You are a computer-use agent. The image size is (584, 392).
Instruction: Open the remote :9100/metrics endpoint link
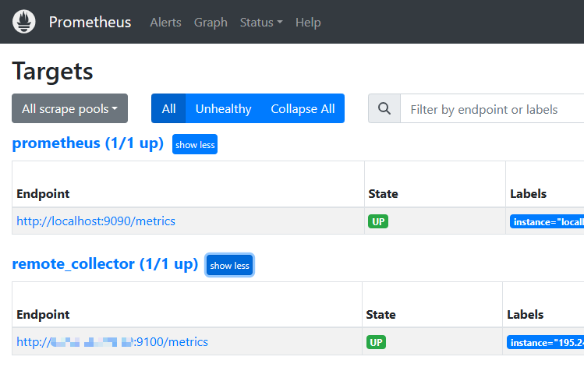coord(112,342)
